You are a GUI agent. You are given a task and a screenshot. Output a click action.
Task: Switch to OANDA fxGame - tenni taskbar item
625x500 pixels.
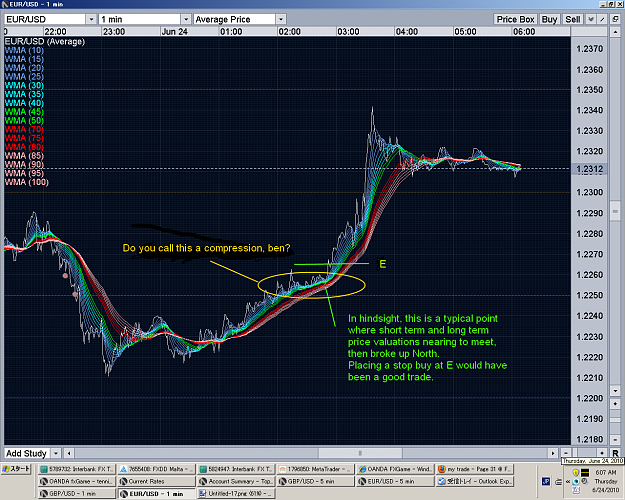[x=77, y=482]
